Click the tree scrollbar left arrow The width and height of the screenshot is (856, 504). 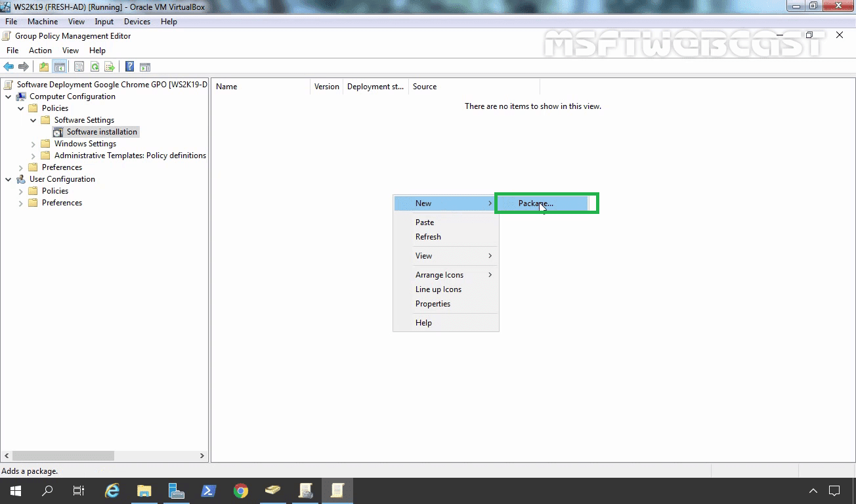(x=7, y=455)
